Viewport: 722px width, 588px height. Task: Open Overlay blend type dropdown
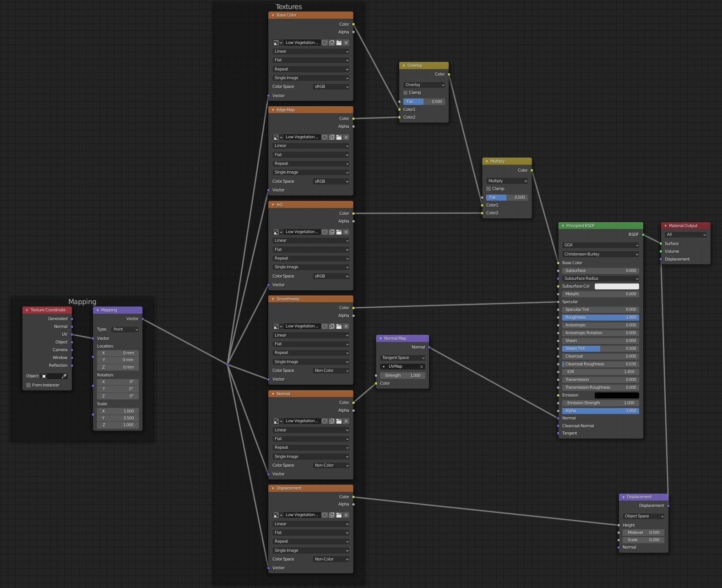424,85
